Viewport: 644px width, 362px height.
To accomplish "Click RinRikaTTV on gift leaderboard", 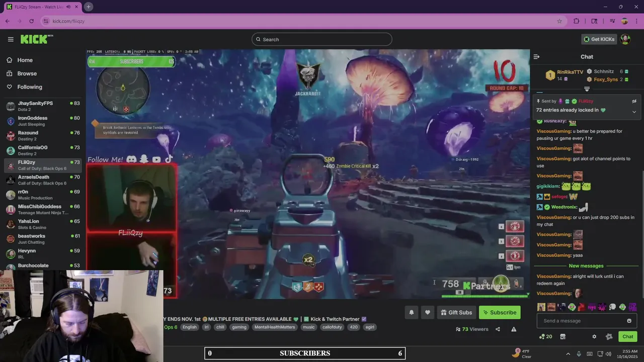I will tap(570, 72).
